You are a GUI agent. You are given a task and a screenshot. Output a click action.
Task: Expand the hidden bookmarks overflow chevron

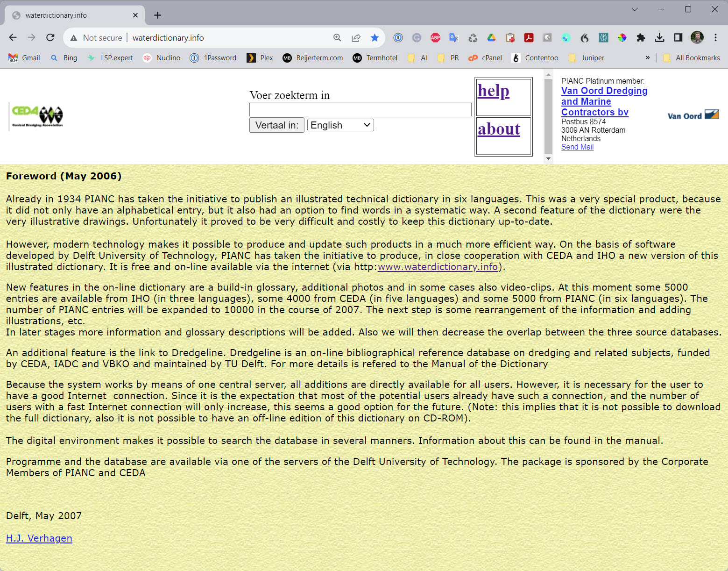coord(648,58)
